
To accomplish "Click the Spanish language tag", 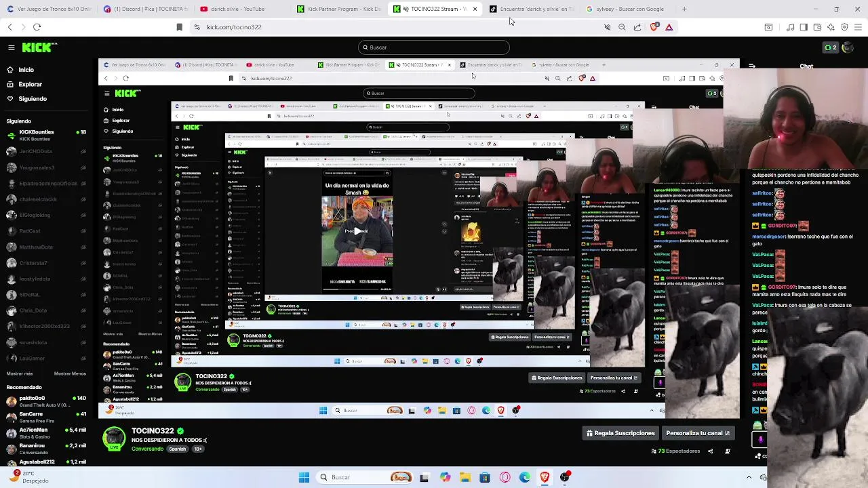I will click(x=178, y=449).
